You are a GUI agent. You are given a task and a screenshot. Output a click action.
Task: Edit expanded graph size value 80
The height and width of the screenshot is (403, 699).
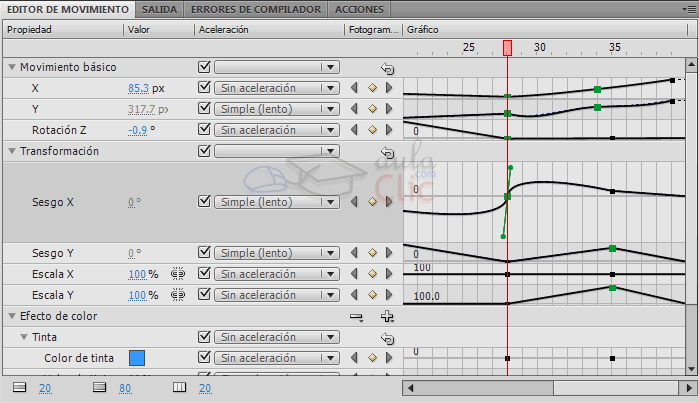[125, 388]
